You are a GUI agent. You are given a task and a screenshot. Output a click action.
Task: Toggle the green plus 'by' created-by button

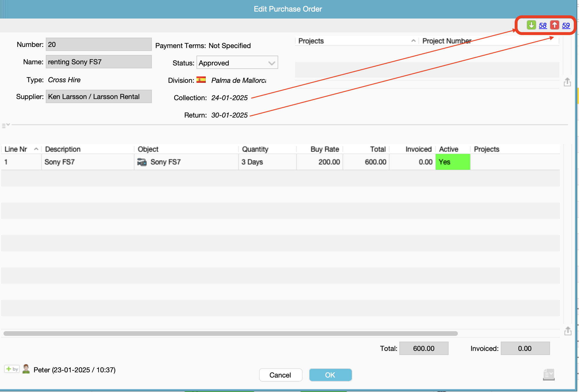(12, 369)
